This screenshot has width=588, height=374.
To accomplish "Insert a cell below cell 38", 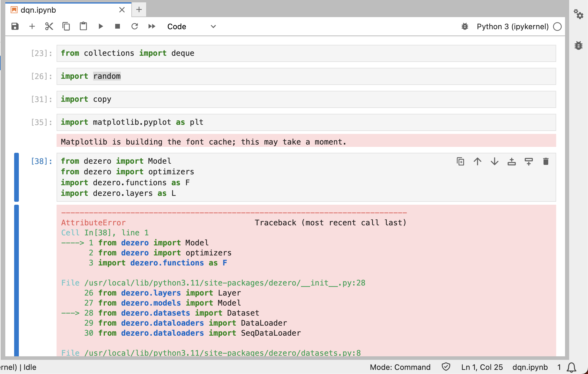I will (529, 162).
